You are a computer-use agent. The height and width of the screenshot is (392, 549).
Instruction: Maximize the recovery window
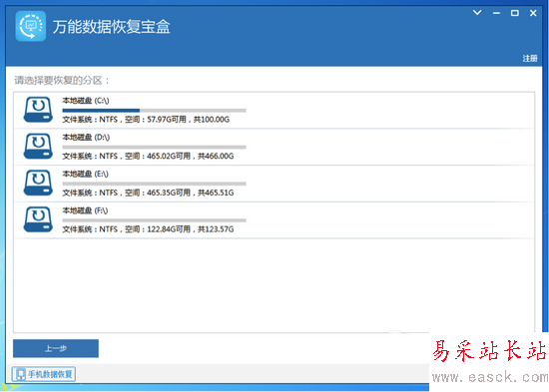tap(515, 13)
